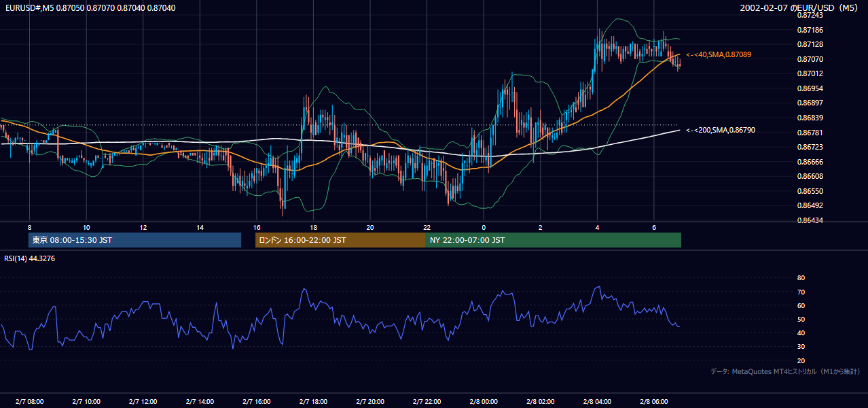Click the bottom time label 2/7 14:00
This screenshot has height=408, width=868.
(200, 402)
